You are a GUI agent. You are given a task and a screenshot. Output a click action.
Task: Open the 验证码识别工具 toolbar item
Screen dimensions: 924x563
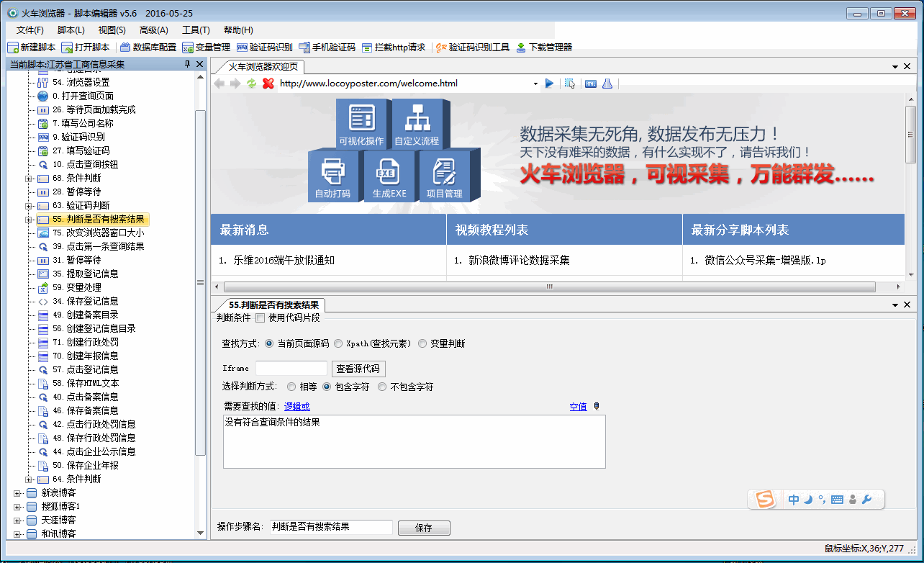473,48
